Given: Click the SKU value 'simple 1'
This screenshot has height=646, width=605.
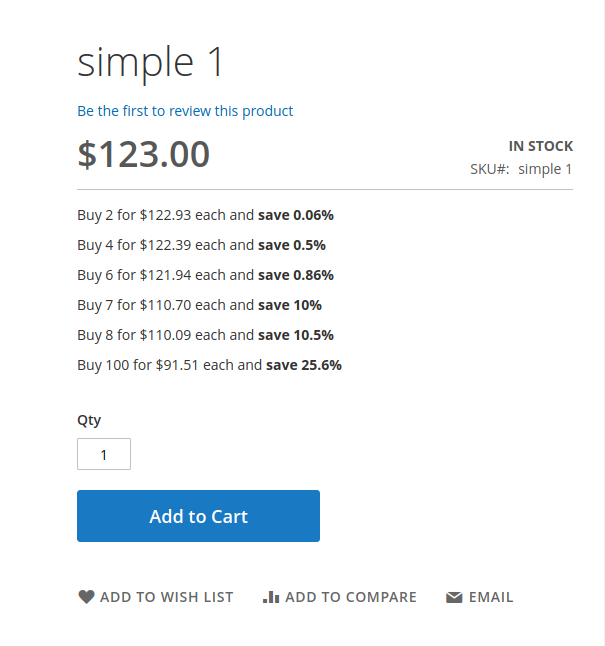Looking at the screenshot, I should [x=545, y=169].
